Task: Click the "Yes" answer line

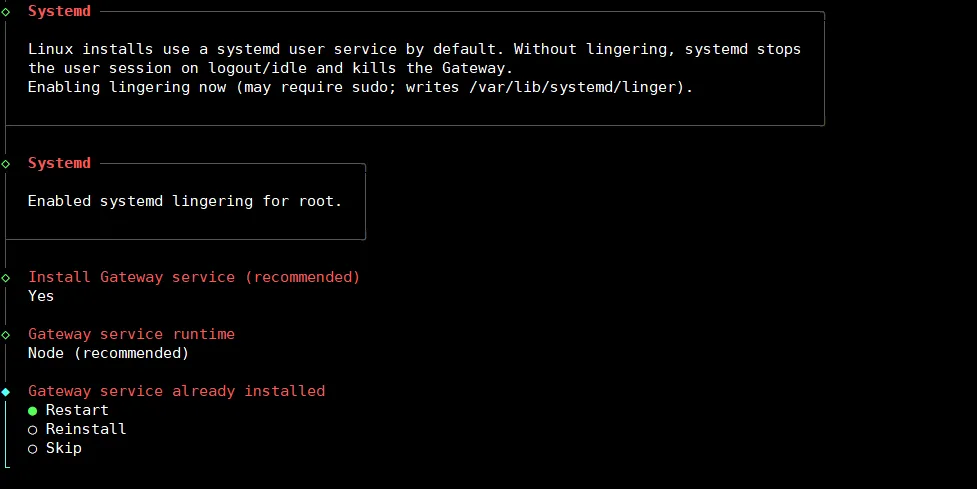Action: tap(41, 296)
